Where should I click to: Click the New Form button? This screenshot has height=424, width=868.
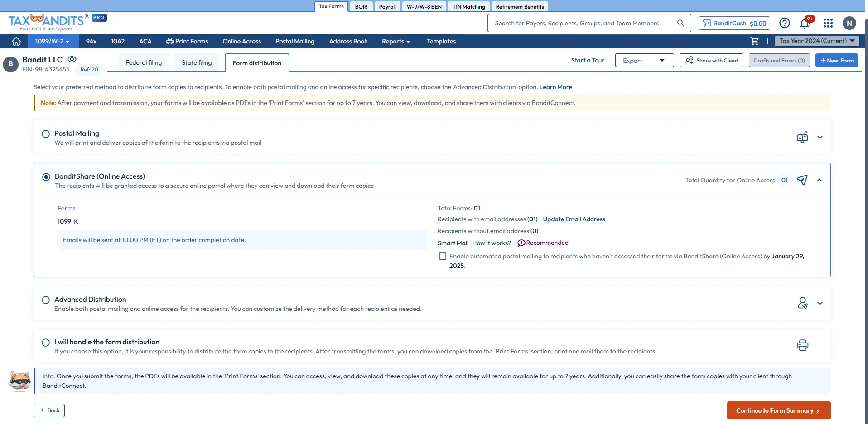click(x=836, y=60)
